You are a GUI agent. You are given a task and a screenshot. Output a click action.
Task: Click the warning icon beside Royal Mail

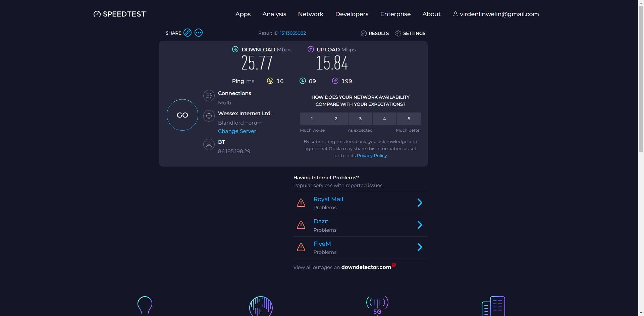(301, 202)
